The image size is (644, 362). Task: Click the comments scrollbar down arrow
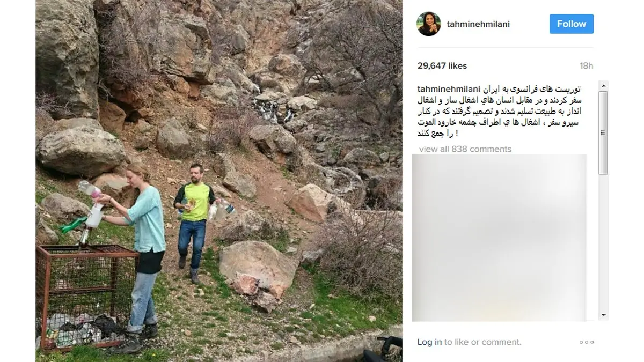click(x=603, y=315)
